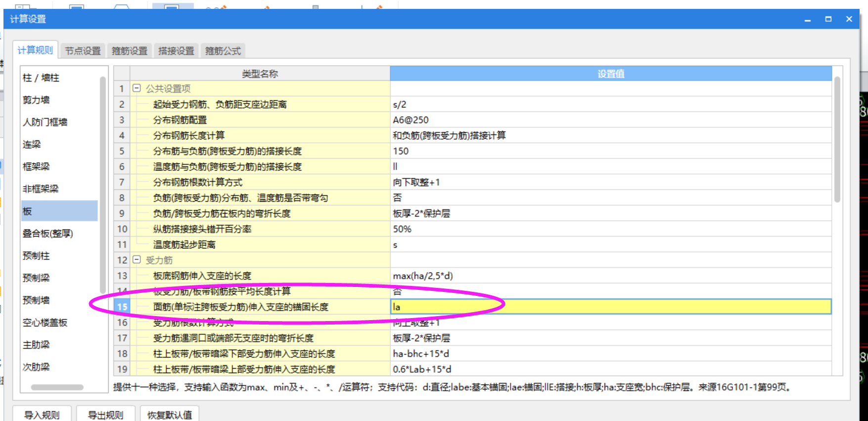
Task: Click the 否 value in row 8
Action: (611, 198)
